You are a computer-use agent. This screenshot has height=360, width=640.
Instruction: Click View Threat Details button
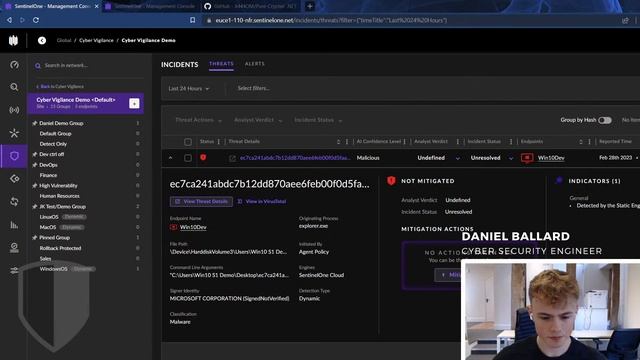(x=201, y=202)
